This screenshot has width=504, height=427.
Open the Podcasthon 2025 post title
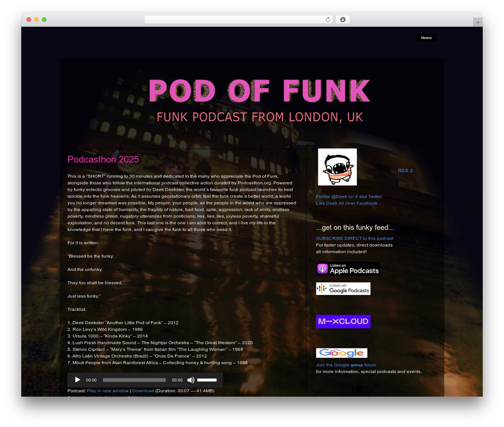(x=103, y=160)
